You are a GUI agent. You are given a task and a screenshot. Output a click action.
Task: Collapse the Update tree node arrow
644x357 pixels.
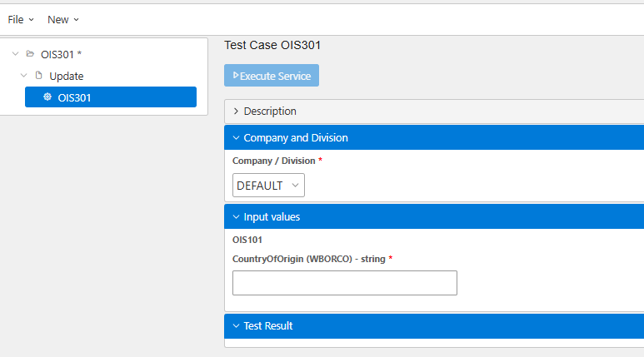(x=23, y=76)
